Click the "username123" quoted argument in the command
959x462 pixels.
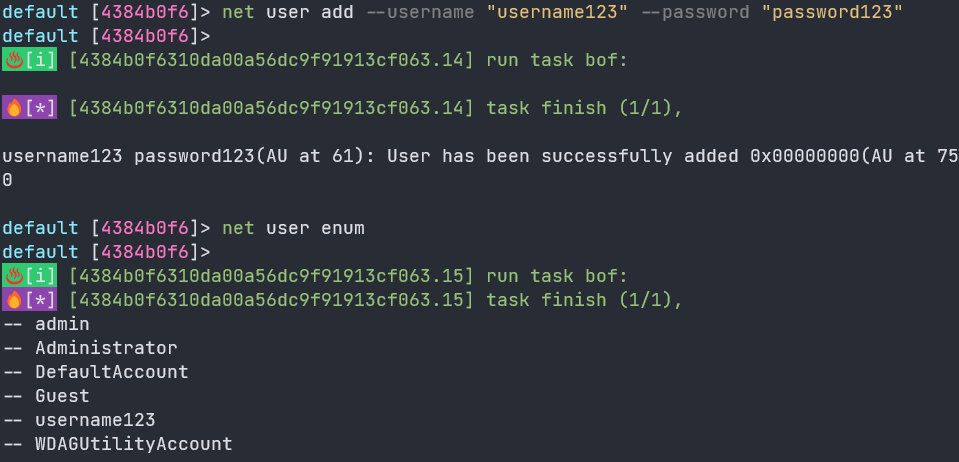[558, 12]
